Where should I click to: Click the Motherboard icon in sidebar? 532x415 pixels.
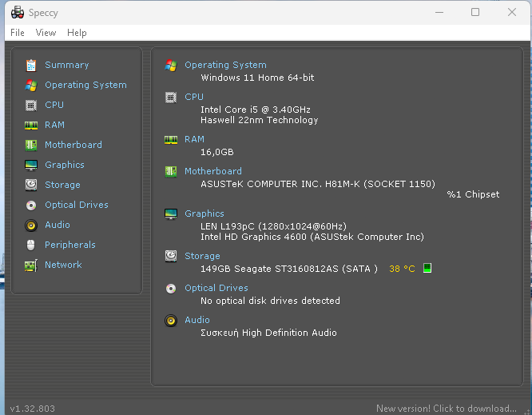pyautogui.click(x=31, y=145)
